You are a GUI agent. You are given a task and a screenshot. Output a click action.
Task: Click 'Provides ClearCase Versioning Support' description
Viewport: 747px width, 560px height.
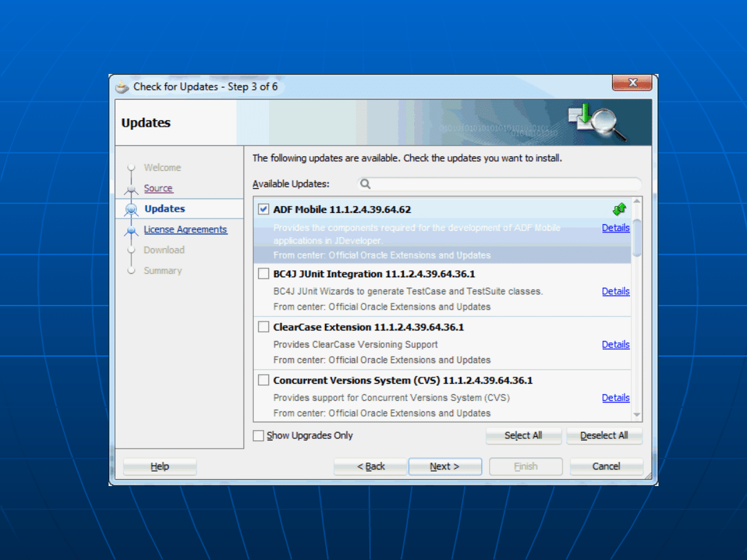click(x=356, y=344)
